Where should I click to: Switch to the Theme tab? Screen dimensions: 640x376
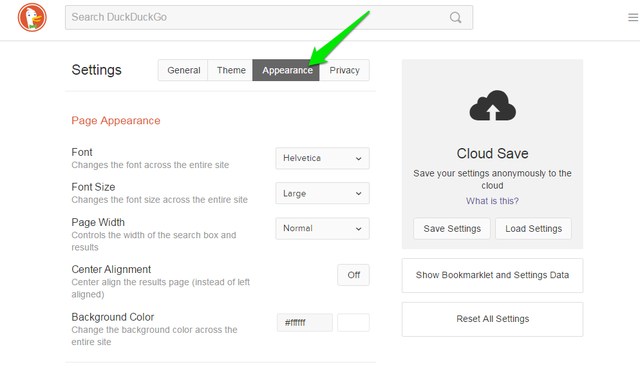[x=231, y=70]
